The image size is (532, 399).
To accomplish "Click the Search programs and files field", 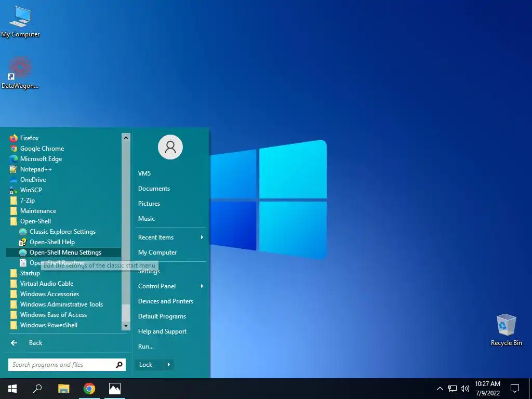I will pos(67,365).
